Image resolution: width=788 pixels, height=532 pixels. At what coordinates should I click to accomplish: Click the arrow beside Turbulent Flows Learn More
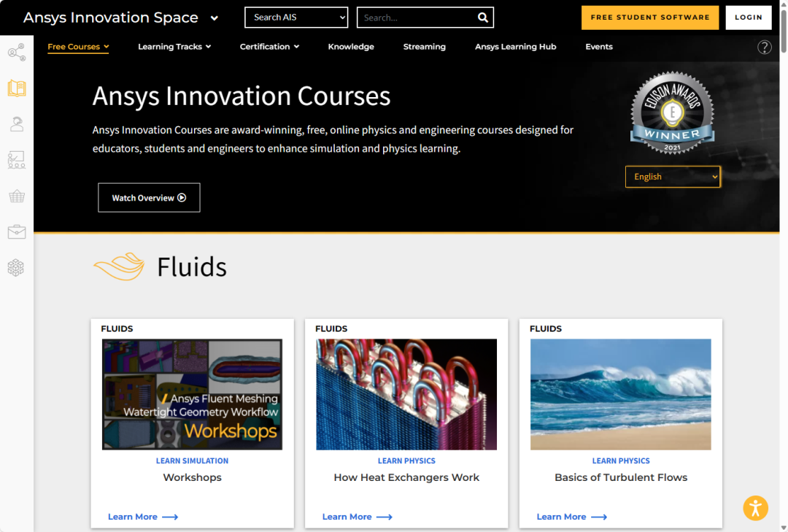tap(599, 517)
